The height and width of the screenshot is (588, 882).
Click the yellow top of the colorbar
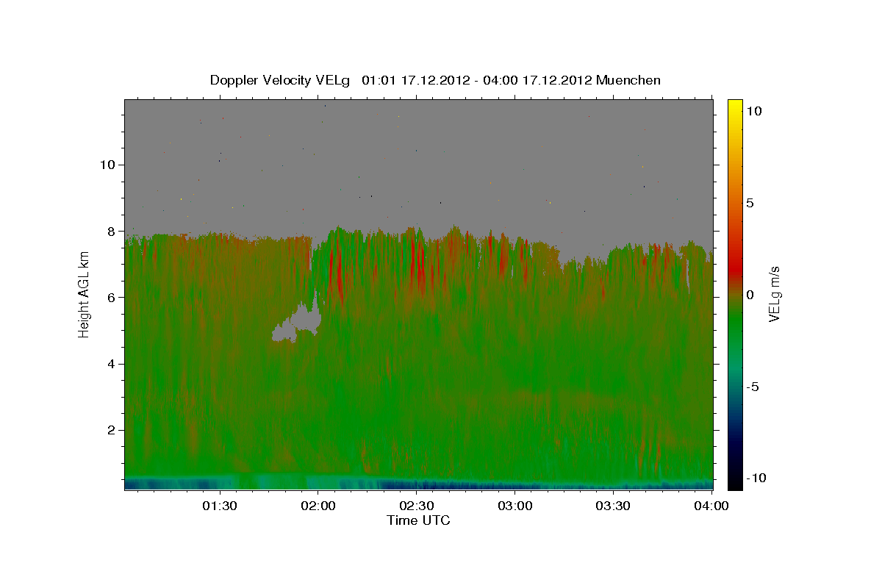734,107
